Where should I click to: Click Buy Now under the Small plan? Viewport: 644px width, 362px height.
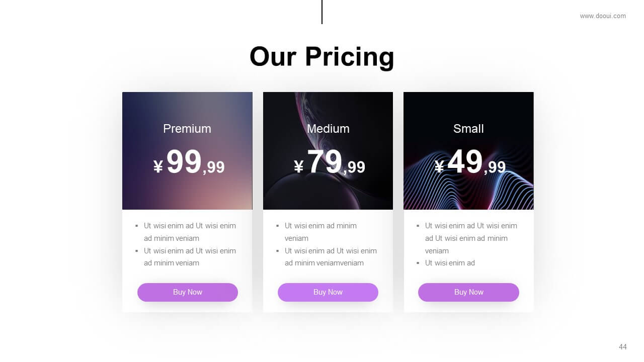point(468,292)
